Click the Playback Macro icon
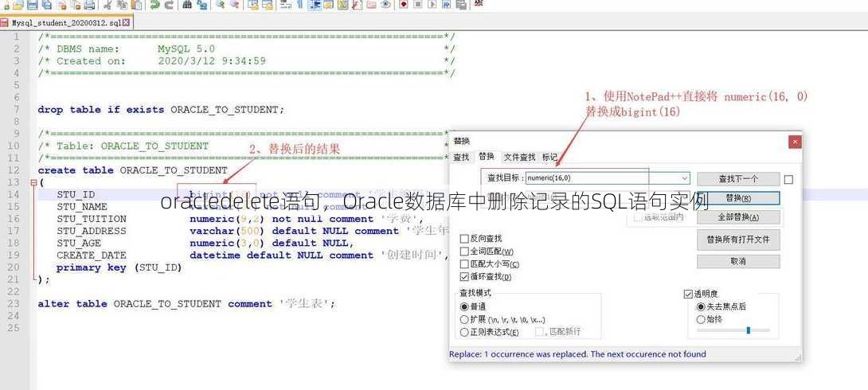The image size is (868, 390). (432, 5)
